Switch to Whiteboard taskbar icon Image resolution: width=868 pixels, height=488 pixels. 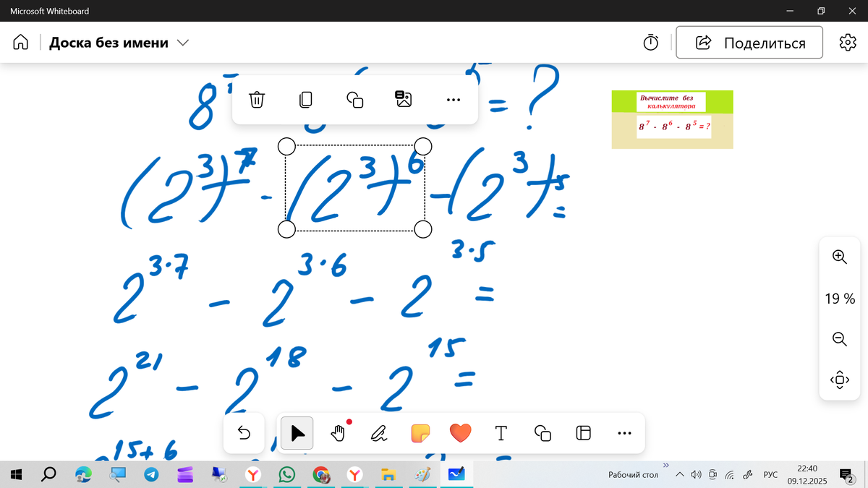click(x=456, y=475)
